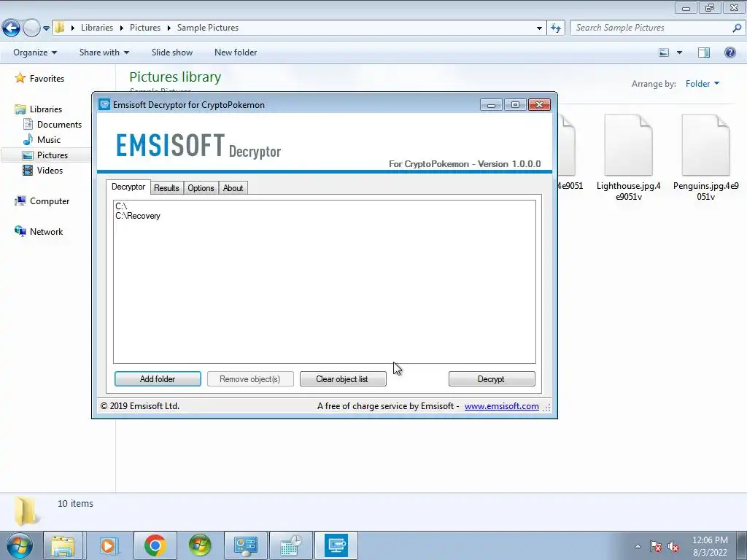Click Pictures in the address breadcrumb
The width and height of the screenshot is (747, 560).
coord(145,28)
